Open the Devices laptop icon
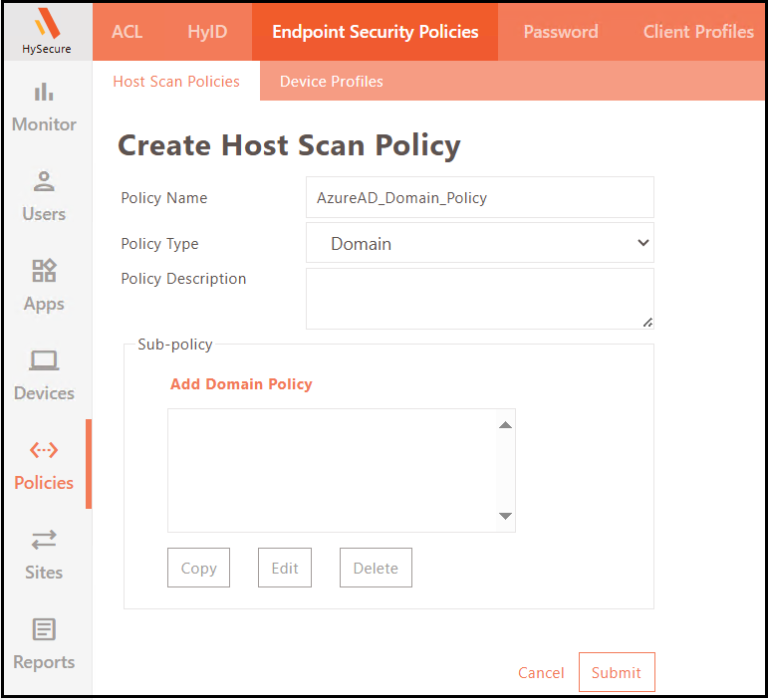The height and width of the screenshot is (700, 768). tap(44, 360)
